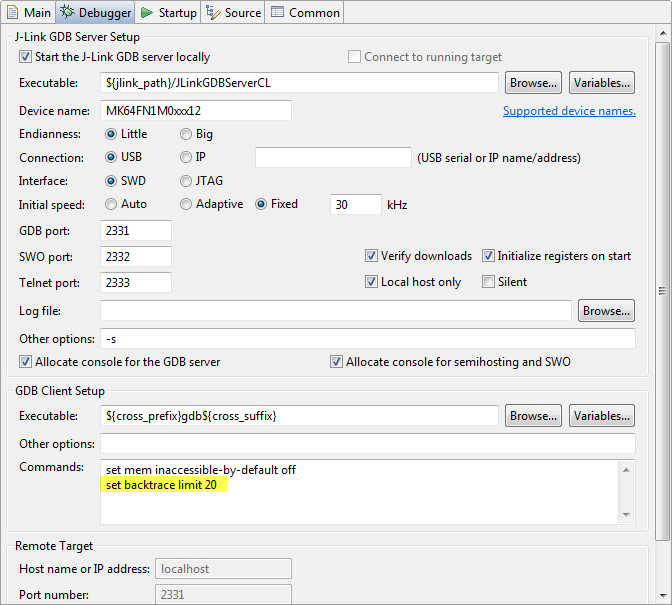Open the Startup tab
Image resolution: width=672 pixels, height=605 pixels.
click(x=168, y=12)
